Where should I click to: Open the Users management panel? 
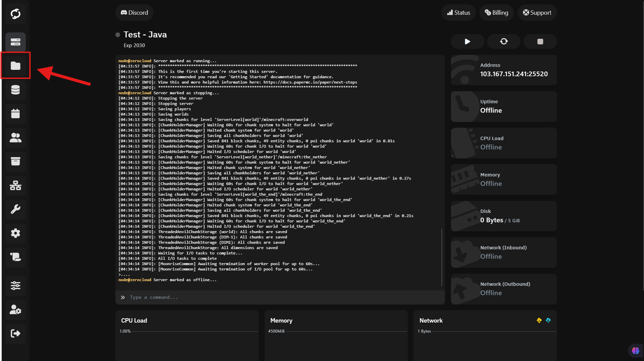click(15, 138)
